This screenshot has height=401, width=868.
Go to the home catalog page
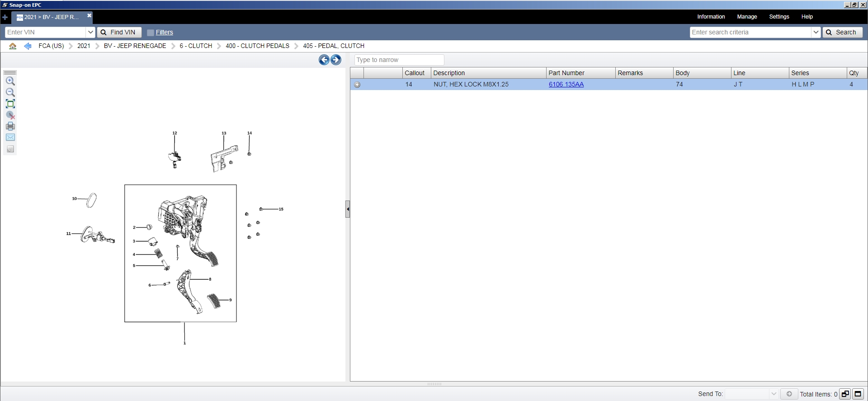(x=13, y=46)
